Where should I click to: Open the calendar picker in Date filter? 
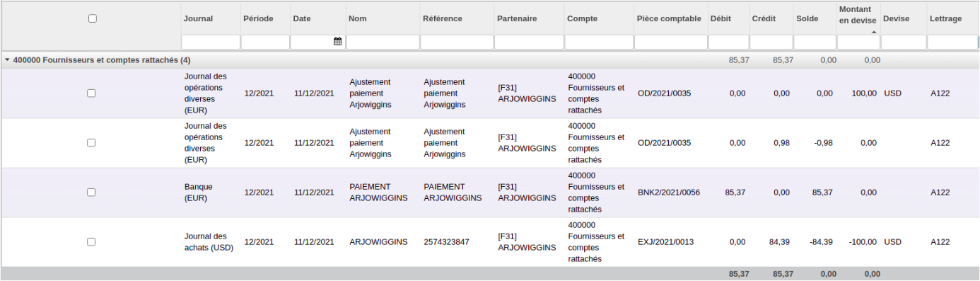click(x=337, y=42)
